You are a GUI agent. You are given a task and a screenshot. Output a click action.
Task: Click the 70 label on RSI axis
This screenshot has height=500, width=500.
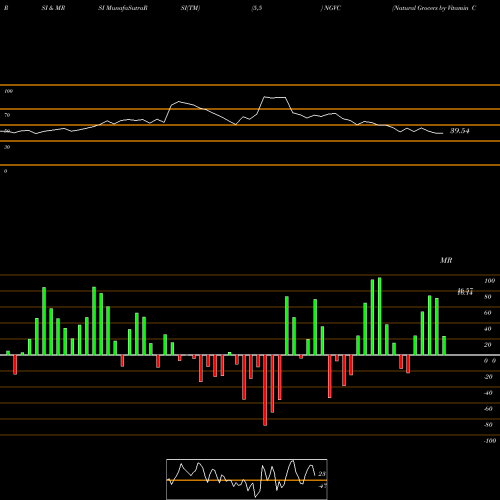7,115
